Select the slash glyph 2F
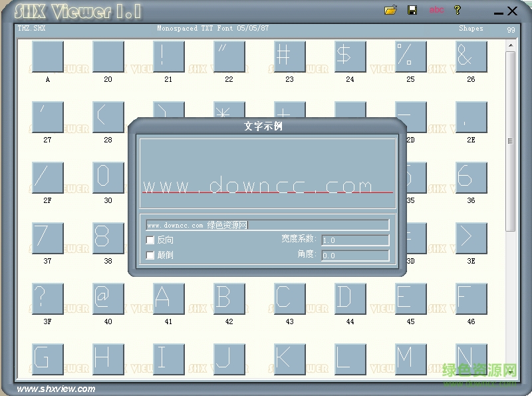 pyautogui.click(x=48, y=178)
